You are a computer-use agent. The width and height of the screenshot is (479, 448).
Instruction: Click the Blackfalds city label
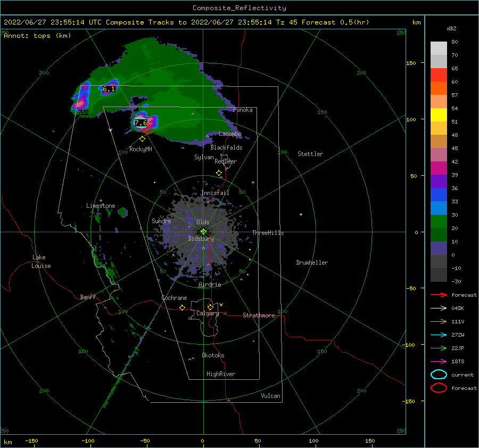coord(226,148)
